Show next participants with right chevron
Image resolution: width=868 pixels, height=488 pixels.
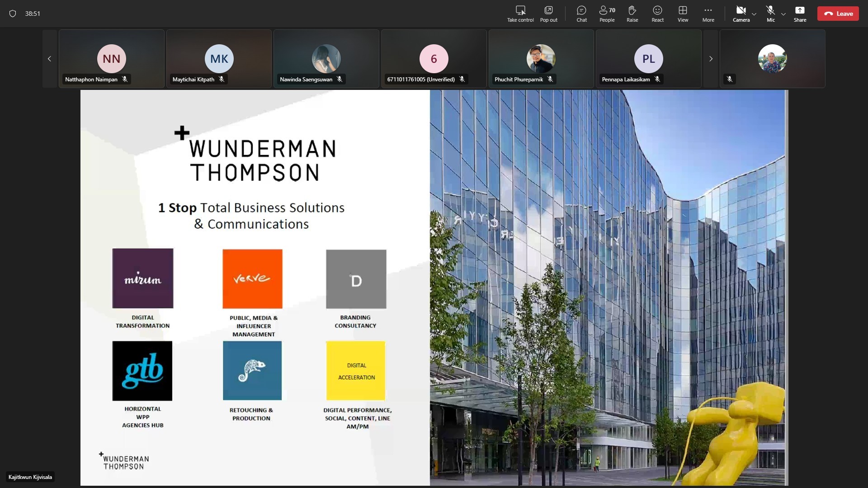(711, 59)
